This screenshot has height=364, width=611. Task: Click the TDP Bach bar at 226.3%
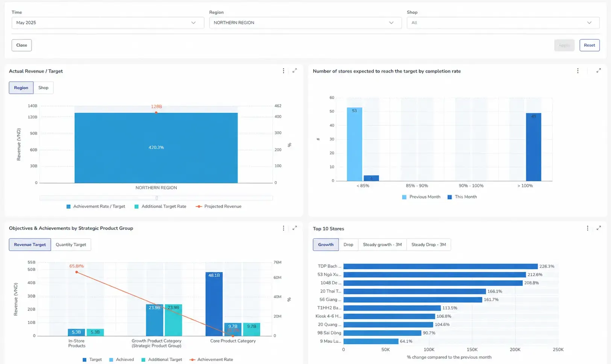coord(440,266)
